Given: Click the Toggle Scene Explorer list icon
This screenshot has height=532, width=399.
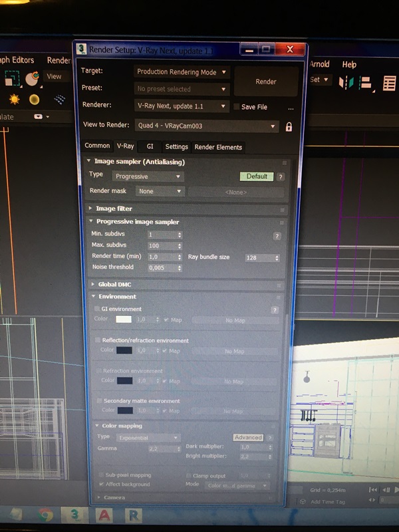Looking at the screenshot, I should pos(389,84).
